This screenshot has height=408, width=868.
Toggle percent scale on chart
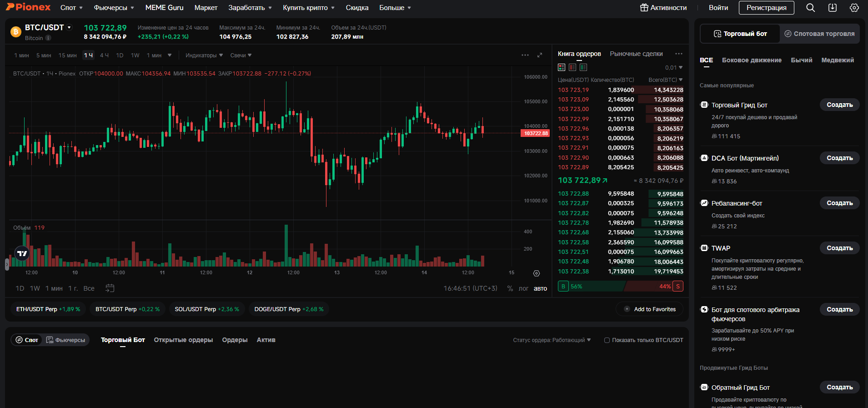click(x=510, y=288)
